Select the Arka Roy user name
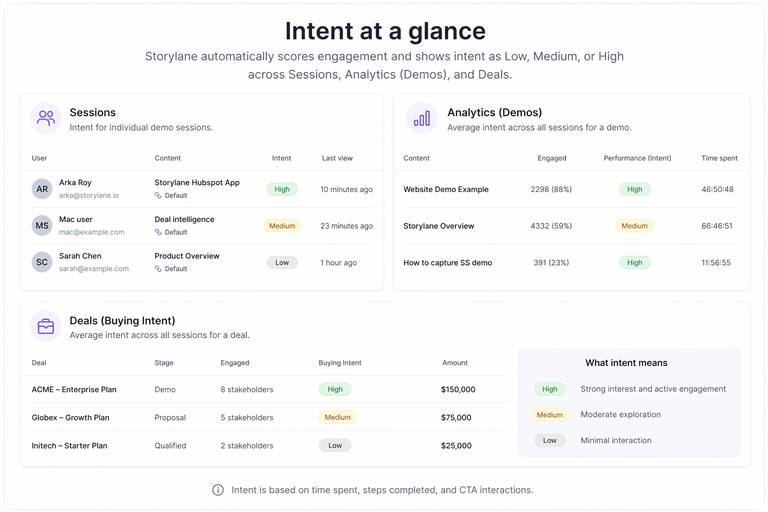768x512 pixels. coord(75,182)
